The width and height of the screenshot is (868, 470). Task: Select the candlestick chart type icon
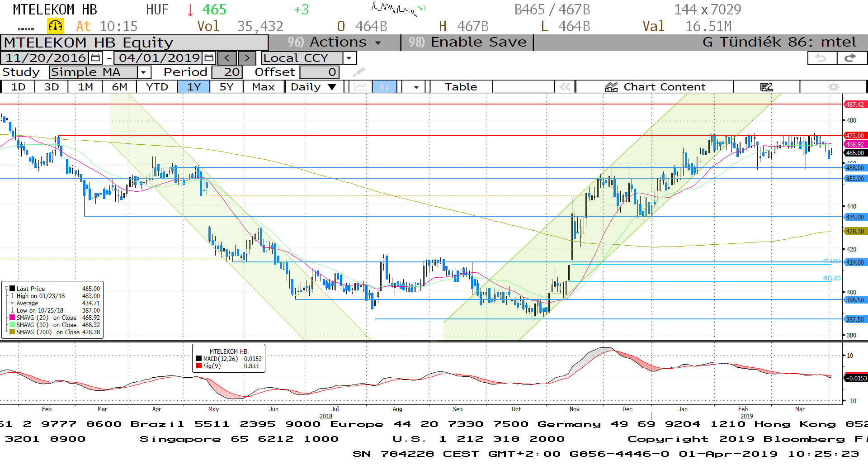coord(384,87)
